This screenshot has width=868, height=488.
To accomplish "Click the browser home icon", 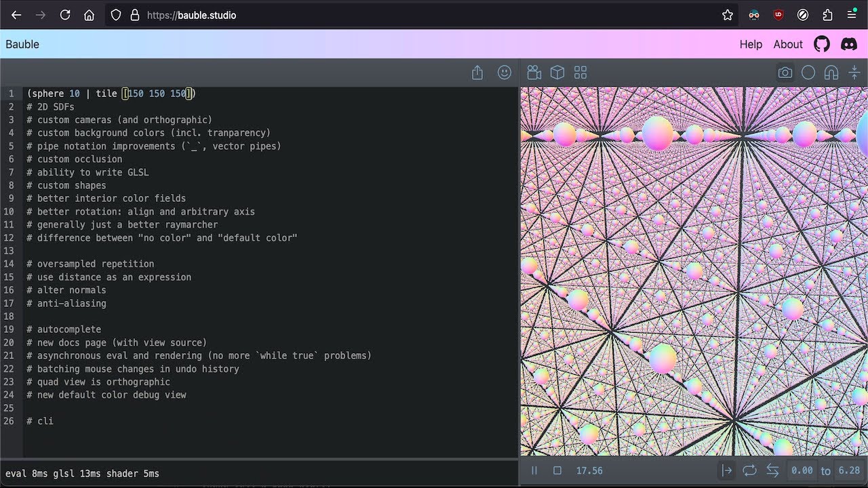I will (x=89, y=15).
